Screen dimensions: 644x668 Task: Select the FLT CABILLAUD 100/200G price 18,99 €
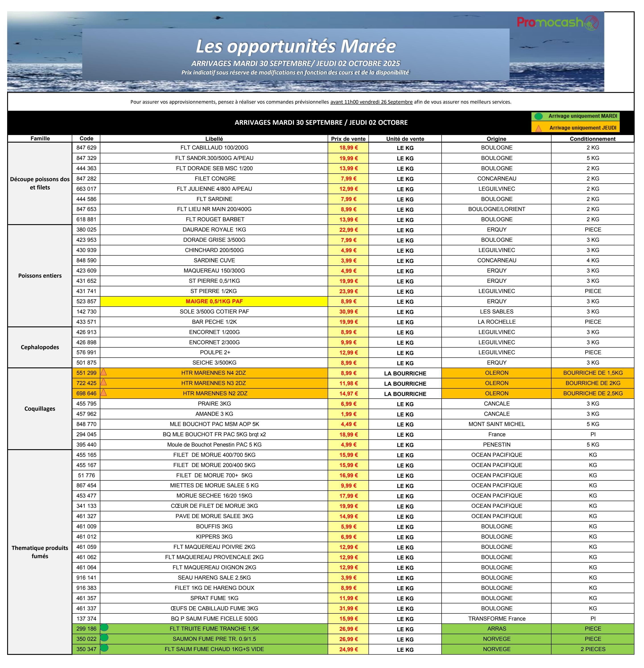(348, 148)
